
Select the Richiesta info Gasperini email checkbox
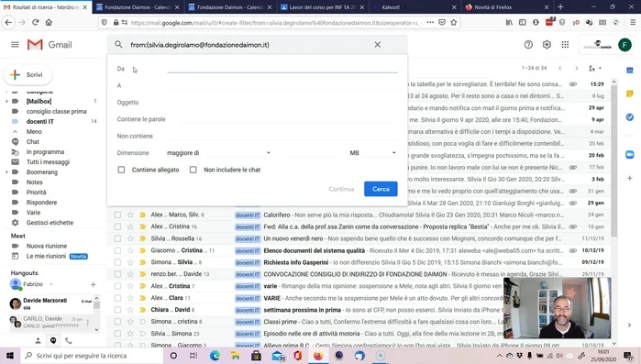117,262
